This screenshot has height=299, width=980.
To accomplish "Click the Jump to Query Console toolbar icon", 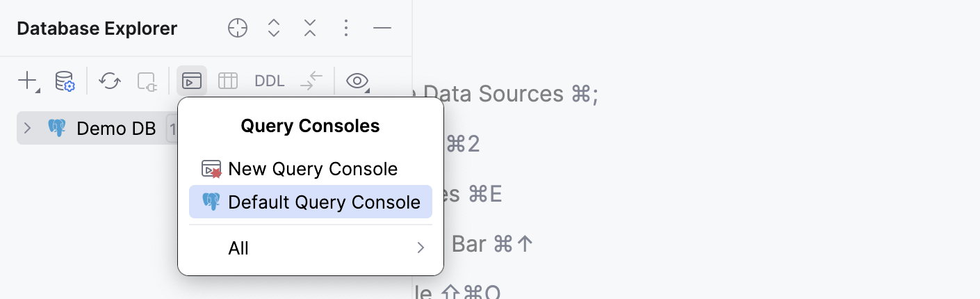I will pos(192,81).
